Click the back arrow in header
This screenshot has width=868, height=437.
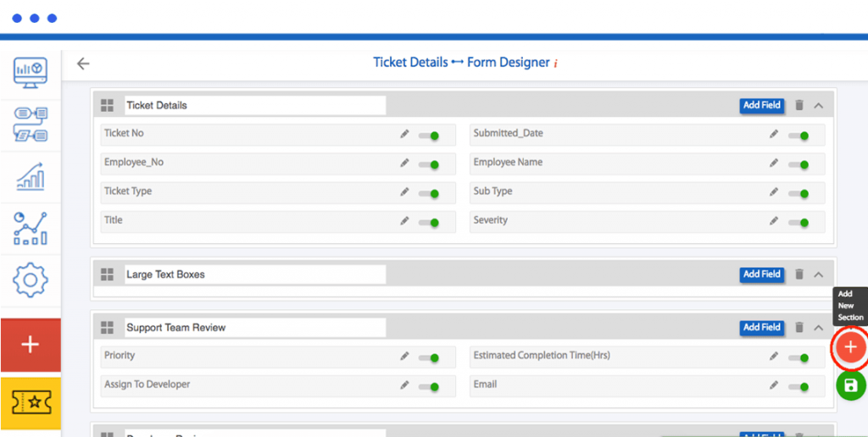pos(83,64)
